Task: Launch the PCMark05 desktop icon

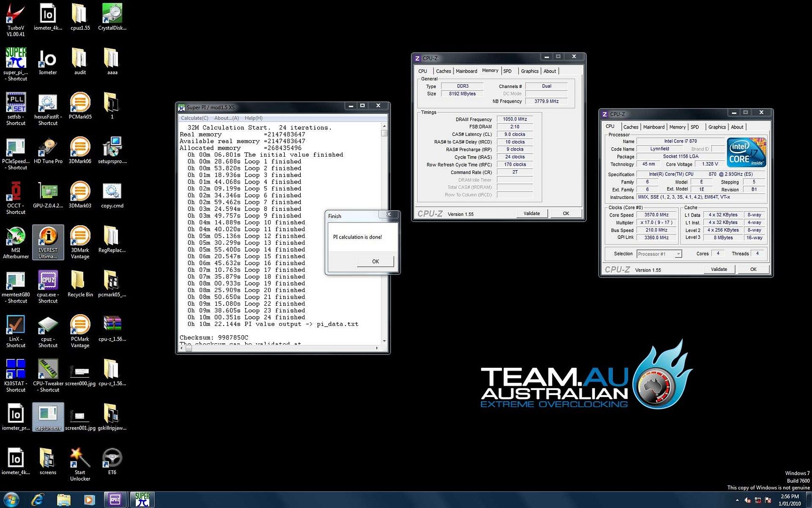Action: pyautogui.click(x=80, y=105)
